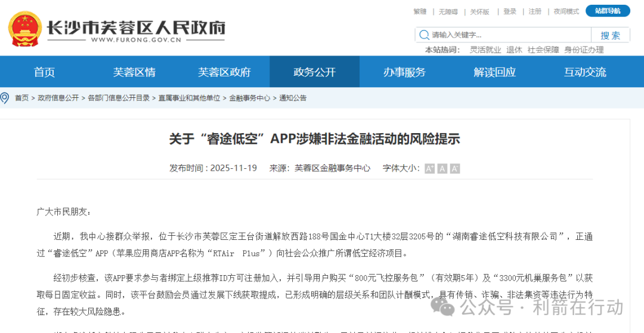Switch to 关怀版 care version
The width and height of the screenshot is (644, 333).
[x=479, y=11]
